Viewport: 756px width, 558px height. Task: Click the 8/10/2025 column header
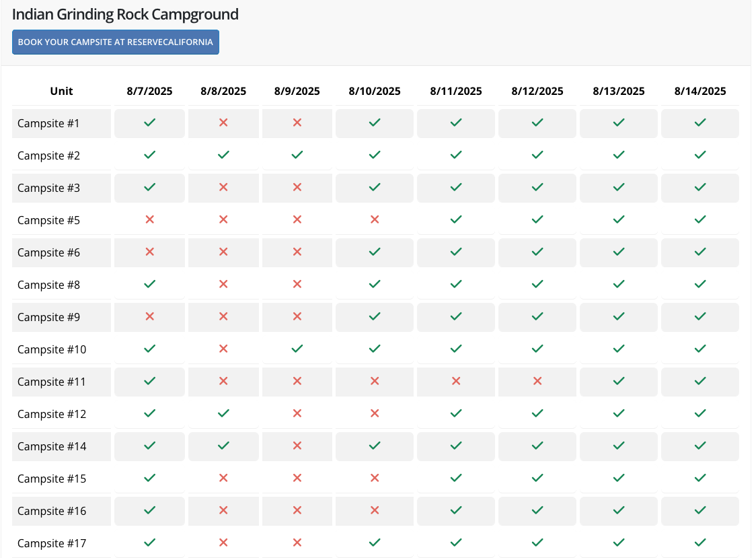click(x=375, y=92)
